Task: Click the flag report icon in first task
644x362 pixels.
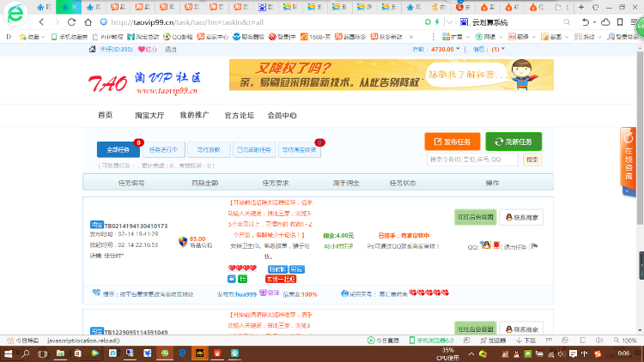Action: pyautogui.click(x=534, y=246)
